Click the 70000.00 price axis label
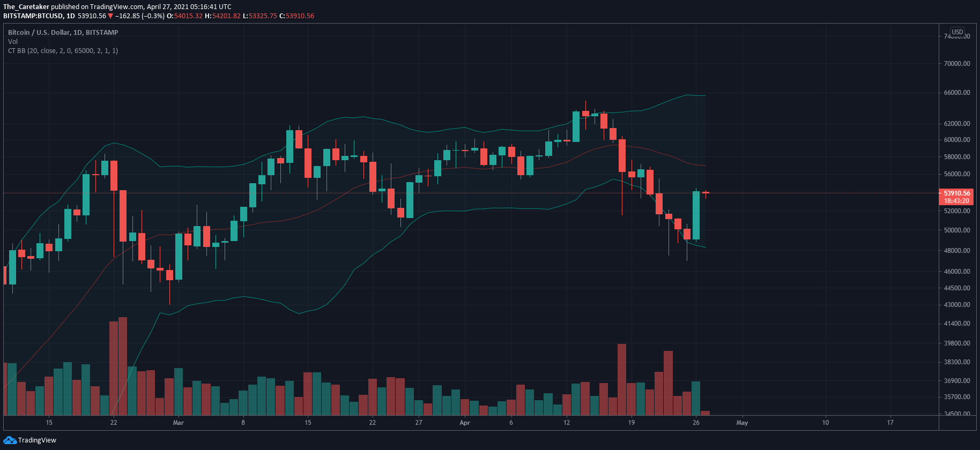Image resolution: width=980 pixels, height=450 pixels. [957, 63]
